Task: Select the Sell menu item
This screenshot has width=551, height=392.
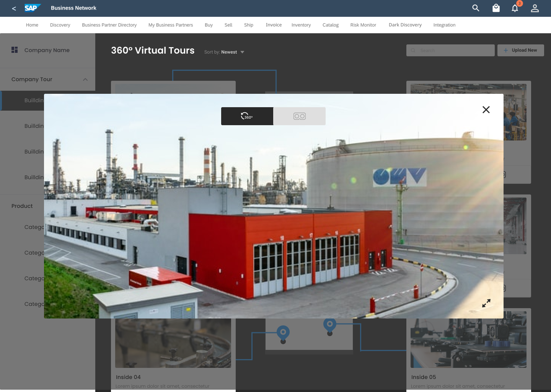Action: coord(228,25)
